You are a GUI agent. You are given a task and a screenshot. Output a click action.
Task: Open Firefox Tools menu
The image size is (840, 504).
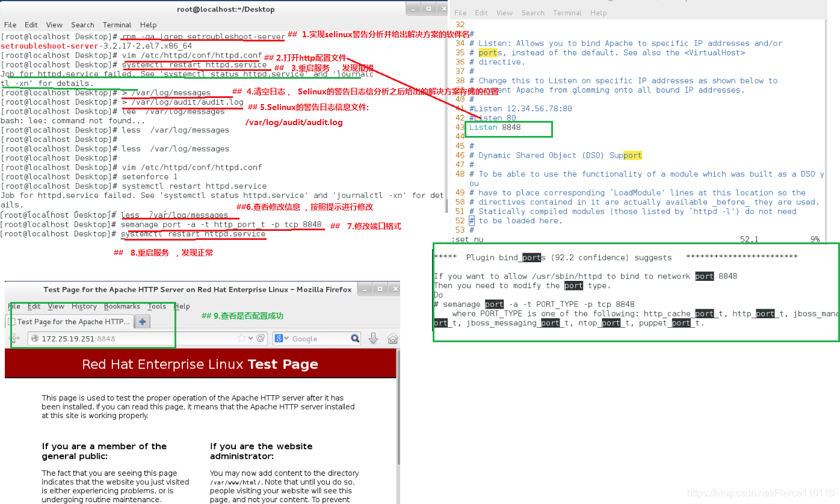coord(157,306)
